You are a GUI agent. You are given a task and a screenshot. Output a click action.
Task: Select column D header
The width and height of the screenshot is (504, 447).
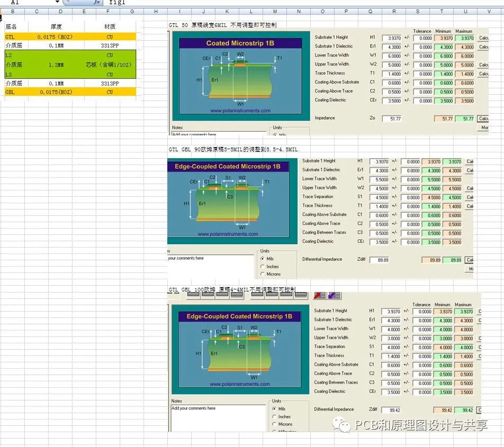point(60,11)
